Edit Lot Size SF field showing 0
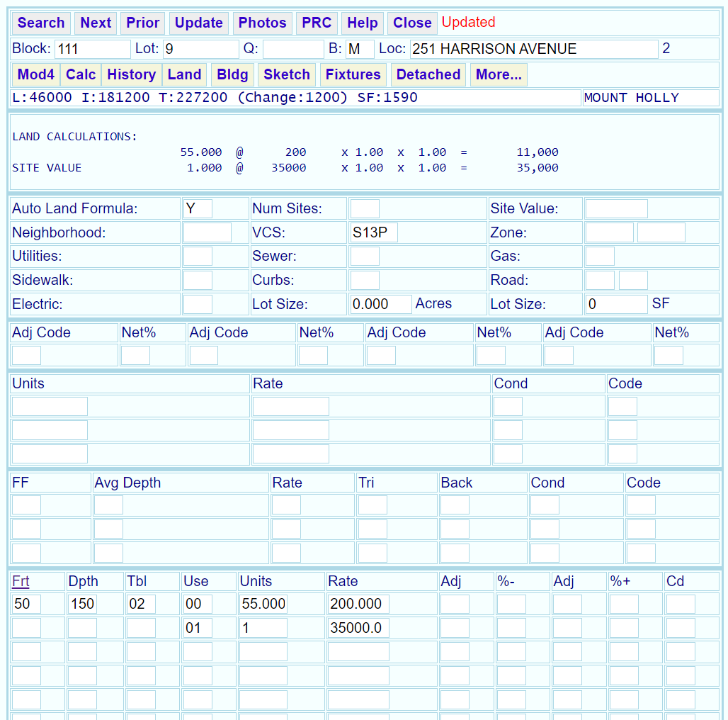Viewport: 728px width, 720px height. [x=616, y=304]
